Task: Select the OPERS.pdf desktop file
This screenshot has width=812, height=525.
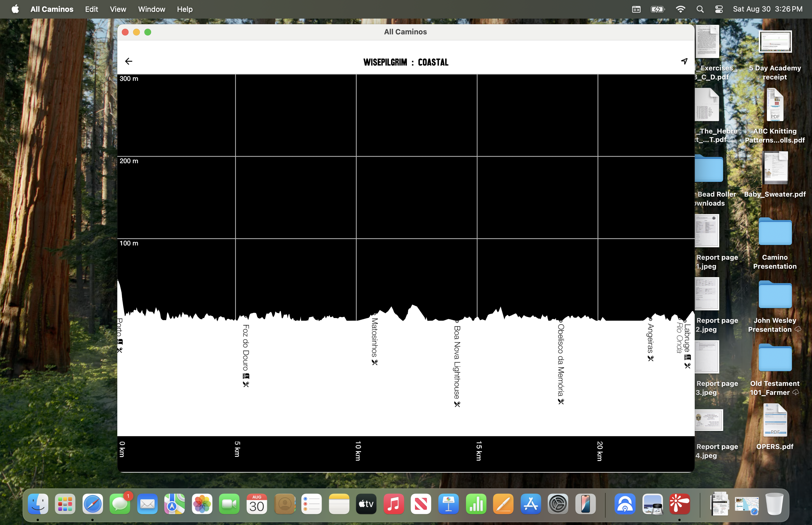Action: coord(775,420)
